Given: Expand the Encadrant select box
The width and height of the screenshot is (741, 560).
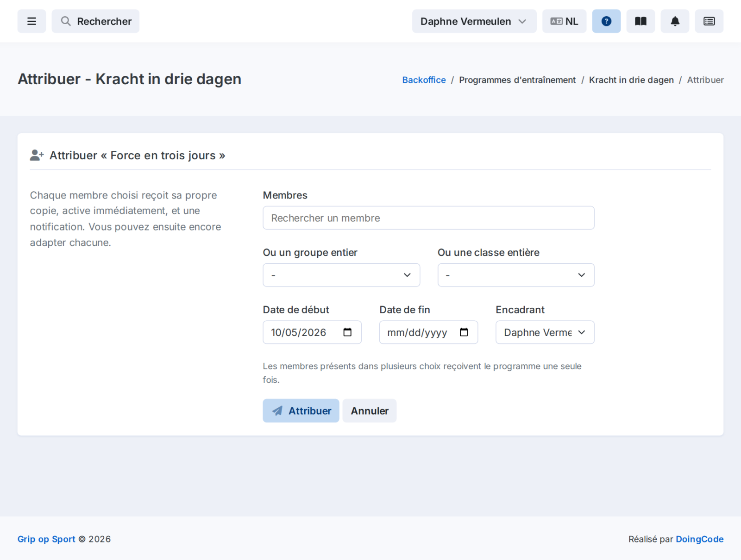Looking at the screenshot, I should pyautogui.click(x=545, y=332).
